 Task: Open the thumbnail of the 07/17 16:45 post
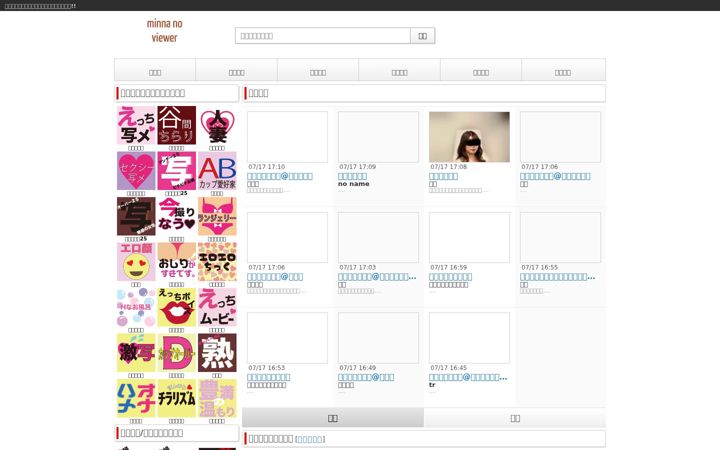click(x=469, y=338)
